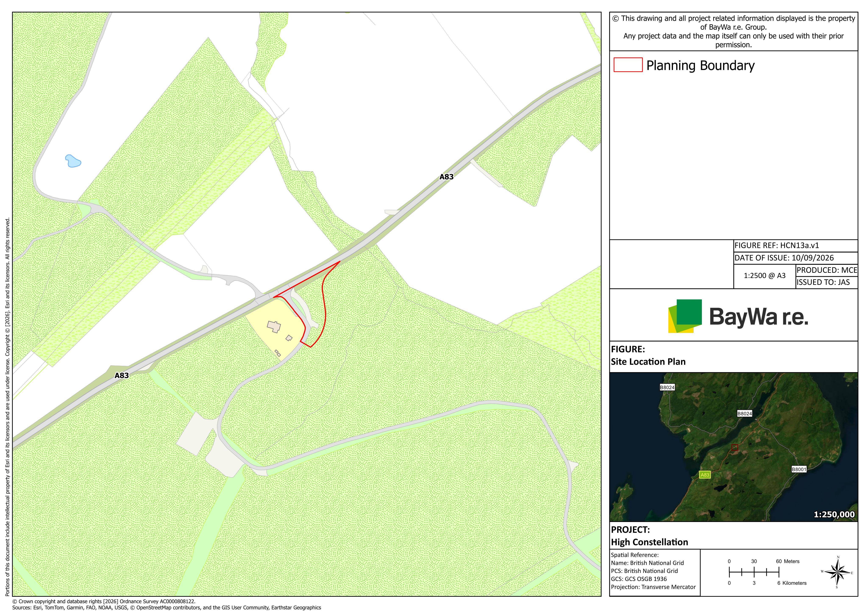The width and height of the screenshot is (868, 614).
Task: Click the blue pond on the map
Action: pos(73,161)
